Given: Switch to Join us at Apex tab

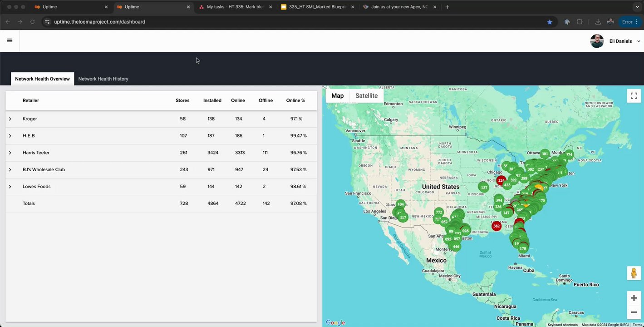Looking at the screenshot, I should click(x=399, y=7).
